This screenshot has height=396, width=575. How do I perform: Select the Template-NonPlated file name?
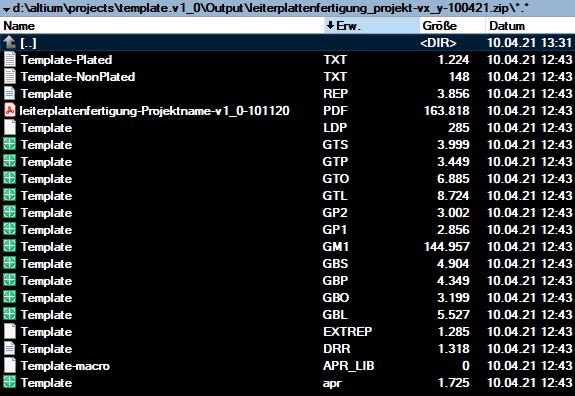coord(78,77)
